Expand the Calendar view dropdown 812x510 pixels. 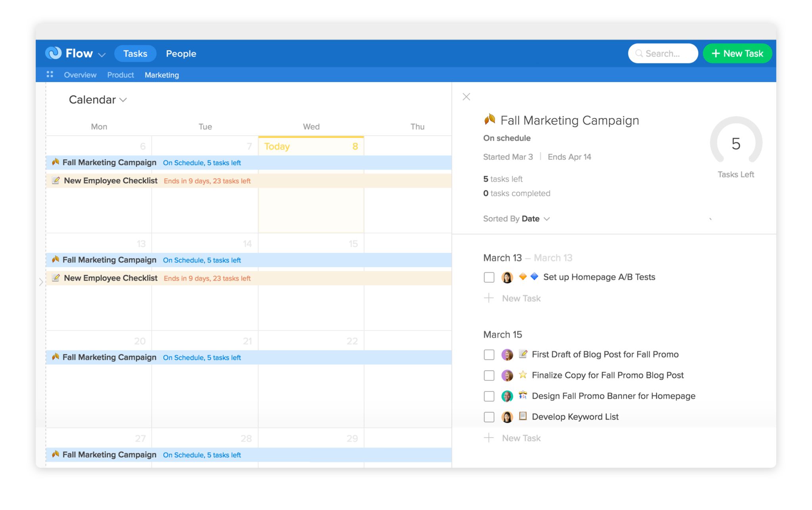[98, 99]
